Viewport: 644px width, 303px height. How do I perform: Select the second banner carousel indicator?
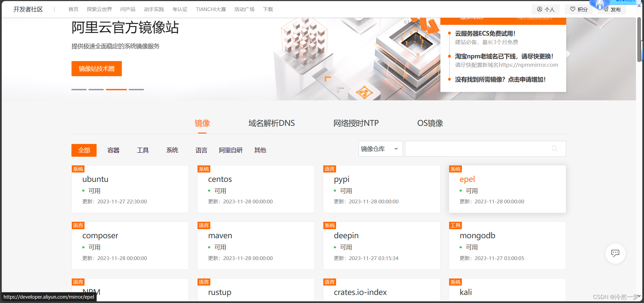pos(96,90)
